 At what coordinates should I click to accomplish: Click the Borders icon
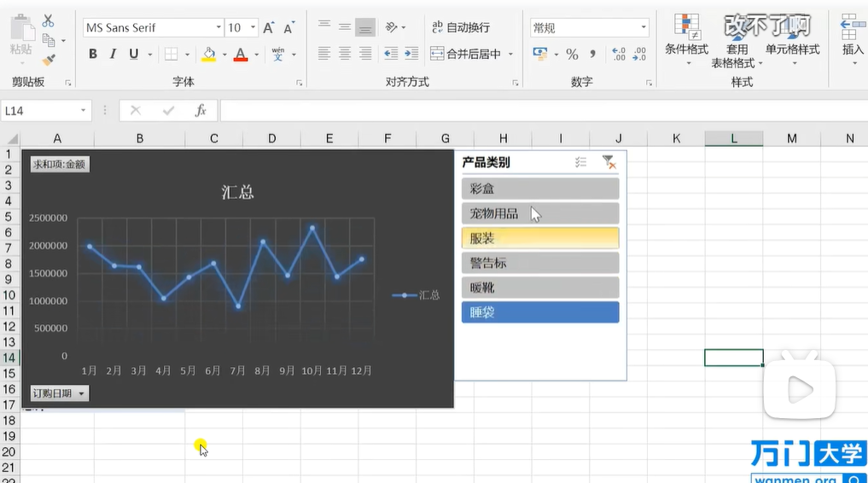(x=171, y=55)
